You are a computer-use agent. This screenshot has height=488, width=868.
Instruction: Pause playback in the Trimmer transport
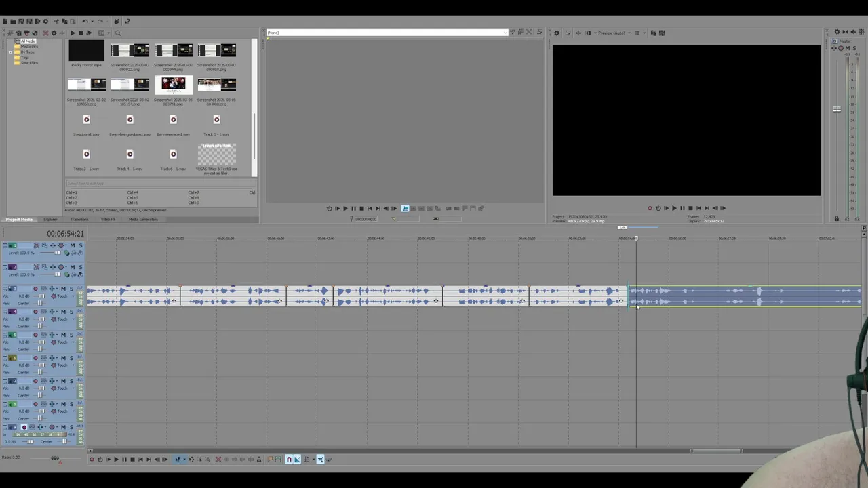(x=353, y=208)
